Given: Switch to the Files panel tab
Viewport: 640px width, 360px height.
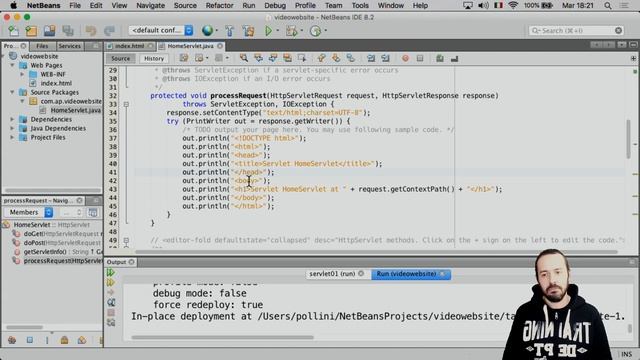Looking at the screenshot, I should 42,46.
